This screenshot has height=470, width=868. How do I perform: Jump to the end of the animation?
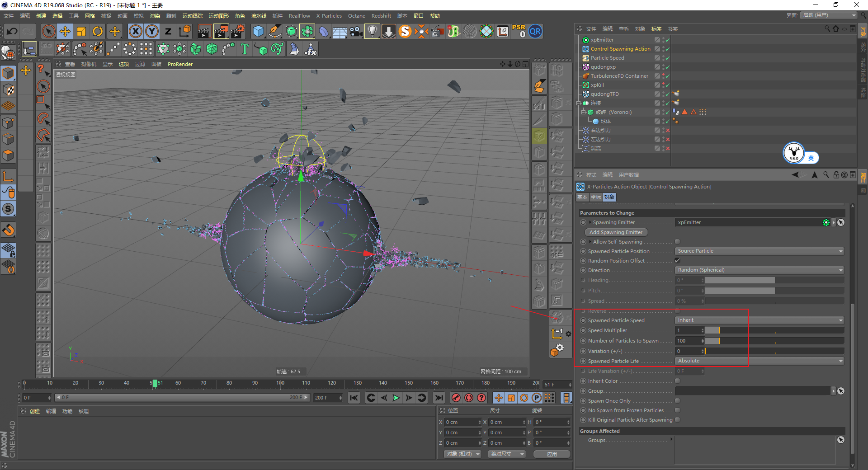coord(439,398)
